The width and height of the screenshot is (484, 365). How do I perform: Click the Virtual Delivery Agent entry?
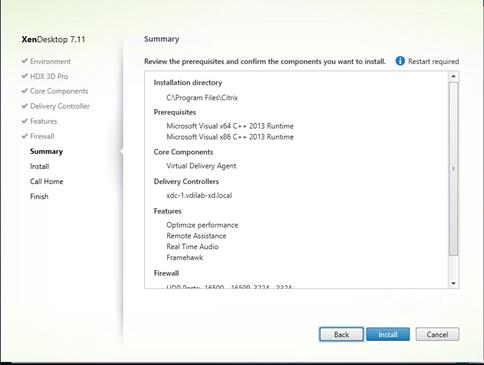pos(201,166)
